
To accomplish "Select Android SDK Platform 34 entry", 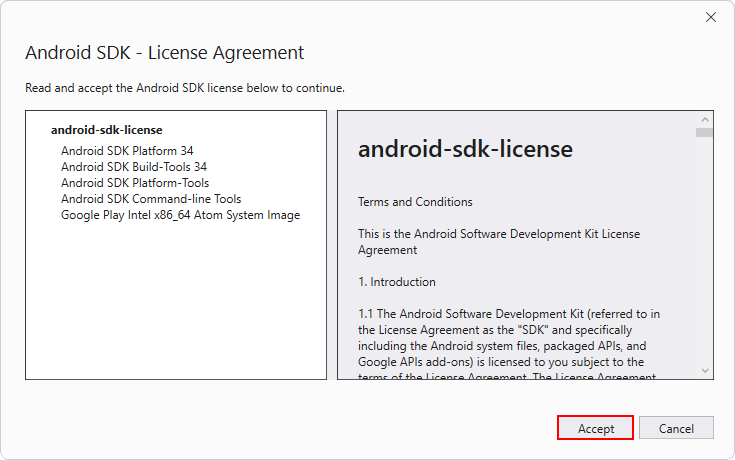I will pyautogui.click(x=127, y=151).
